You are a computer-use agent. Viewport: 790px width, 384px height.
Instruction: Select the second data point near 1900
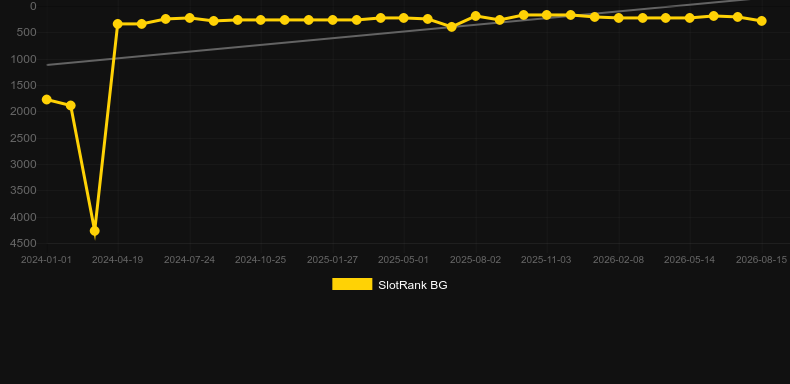(x=71, y=105)
